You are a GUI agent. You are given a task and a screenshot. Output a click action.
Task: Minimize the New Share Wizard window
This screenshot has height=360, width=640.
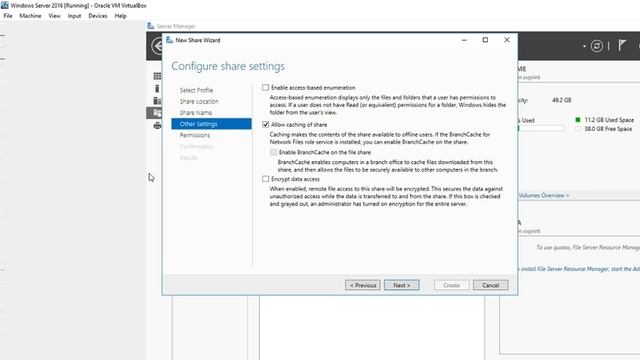tap(464, 40)
